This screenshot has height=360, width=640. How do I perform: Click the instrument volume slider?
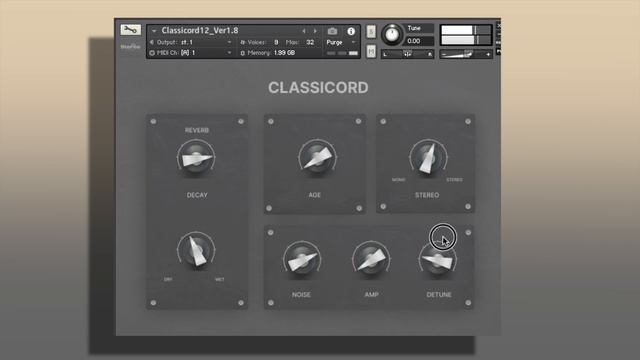pyautogui.click(x=466, y=54)
